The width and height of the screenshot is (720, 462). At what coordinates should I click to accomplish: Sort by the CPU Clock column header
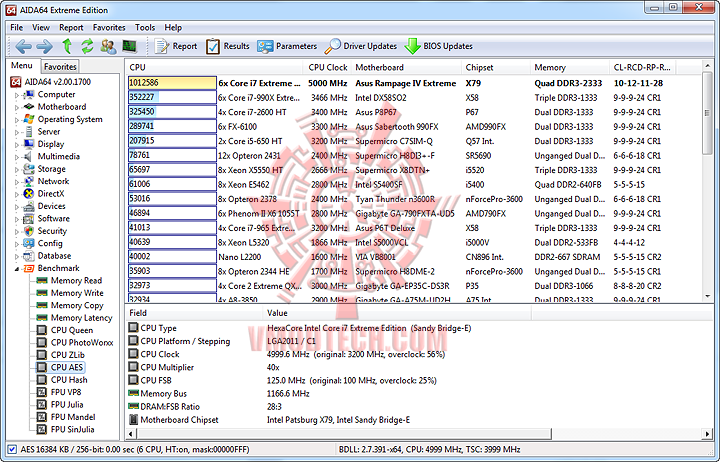coord(327,68)
